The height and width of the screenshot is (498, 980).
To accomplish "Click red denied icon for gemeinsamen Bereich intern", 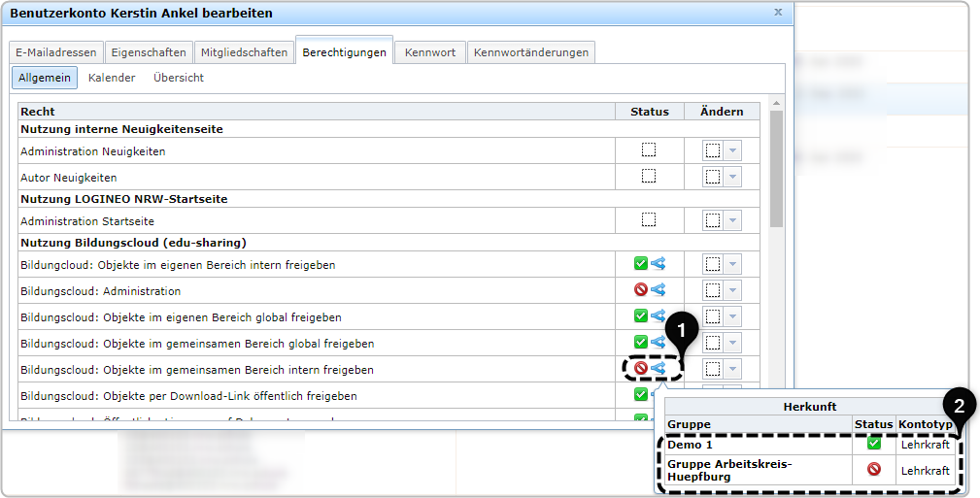I will click(640, 369).
